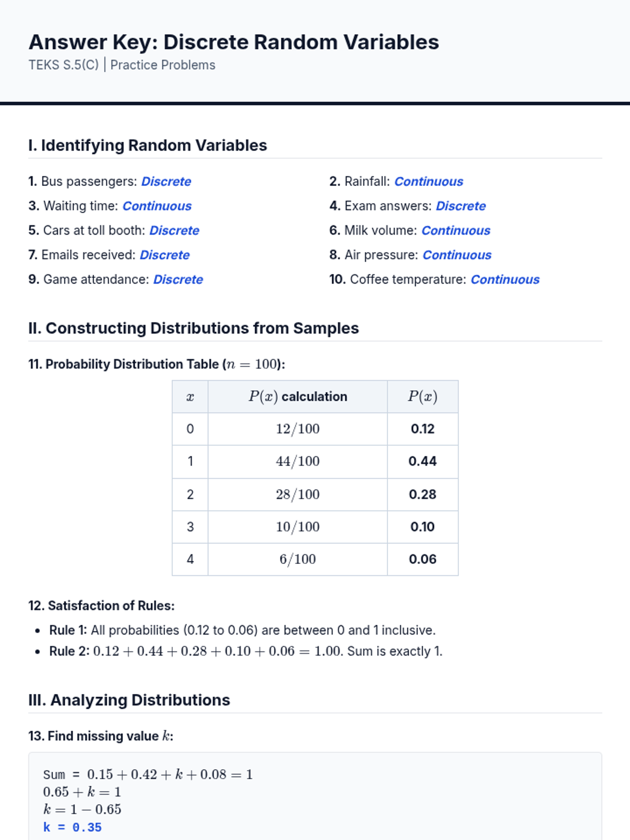
Task: Click the Game attendance Discrete answer
Action: (178, 279)
